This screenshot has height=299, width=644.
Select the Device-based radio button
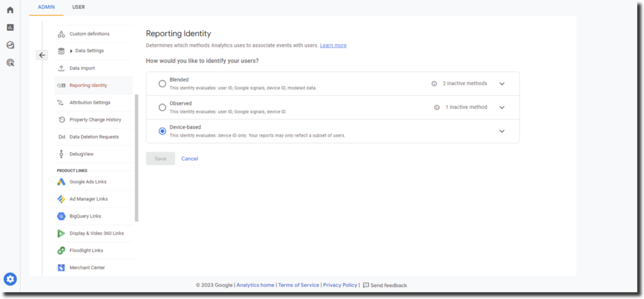[162, 131]
